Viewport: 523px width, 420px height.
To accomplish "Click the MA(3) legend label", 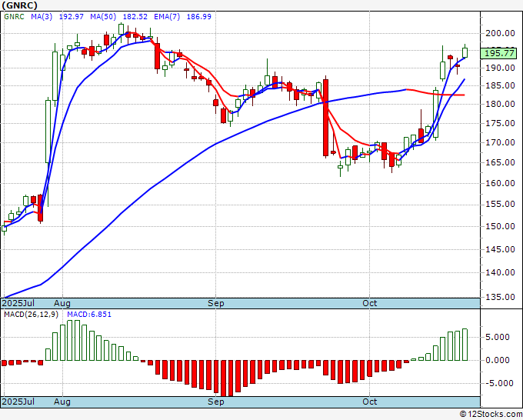I will (x=42, y=17).
